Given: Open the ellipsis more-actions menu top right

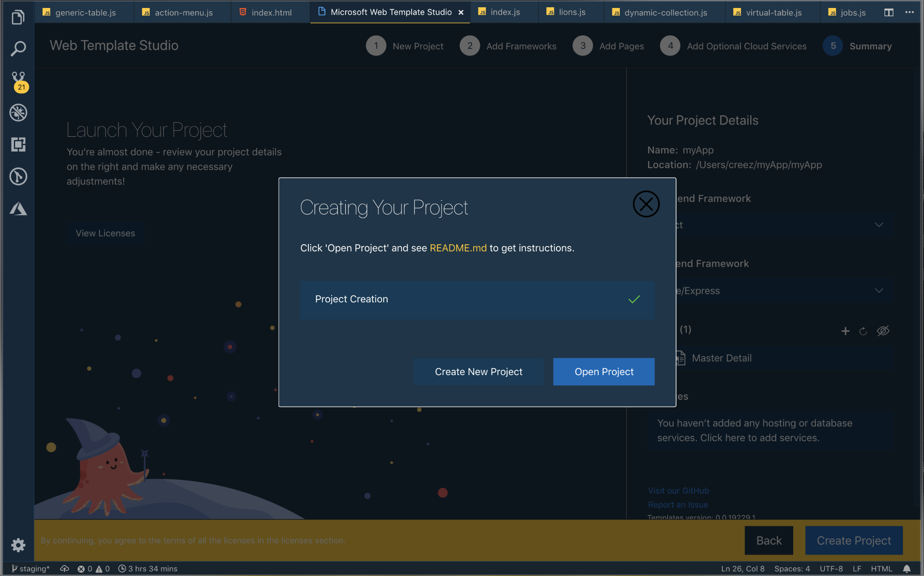Looking at the screenshot, I should pos(910,12).
